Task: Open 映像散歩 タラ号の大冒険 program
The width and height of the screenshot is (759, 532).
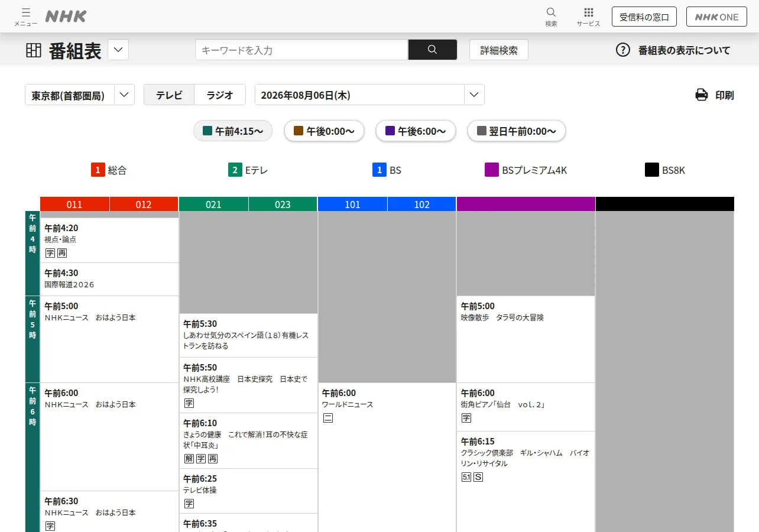Action: click(x=526, y=339)
